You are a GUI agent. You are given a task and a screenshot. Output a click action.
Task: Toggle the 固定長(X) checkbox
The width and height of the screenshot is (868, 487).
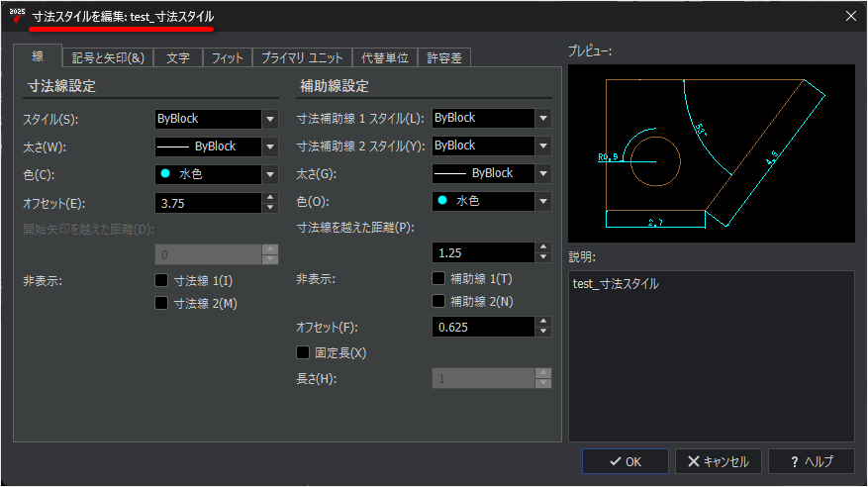(303, 352)
